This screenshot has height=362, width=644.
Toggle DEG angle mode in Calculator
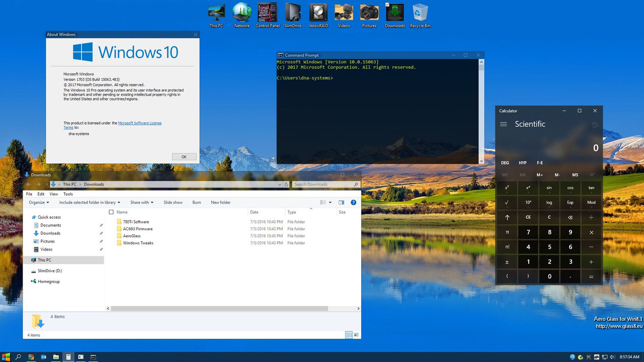point(505,163)
